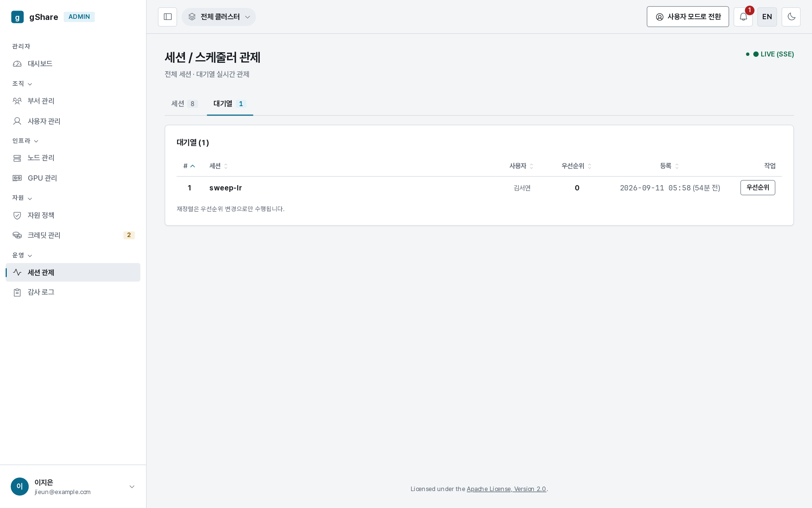Open 세션 관제 in the sidebar

click(x=73, y=272)
